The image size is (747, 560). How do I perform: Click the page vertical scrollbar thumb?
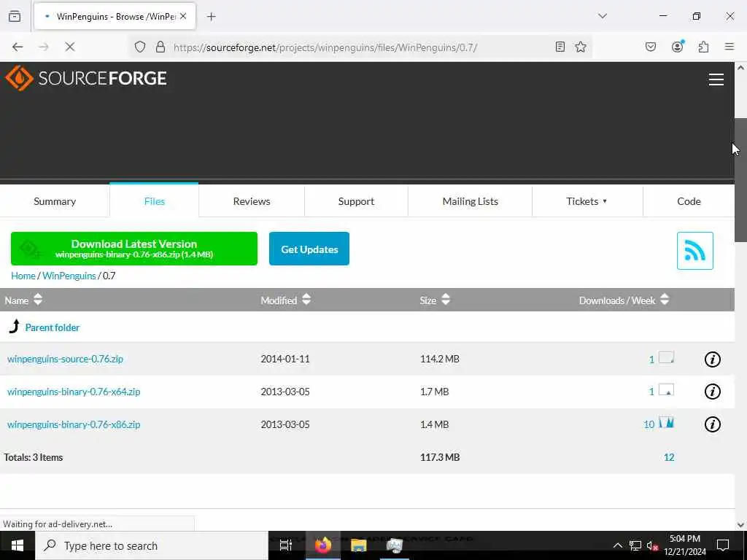coord(740,180)
